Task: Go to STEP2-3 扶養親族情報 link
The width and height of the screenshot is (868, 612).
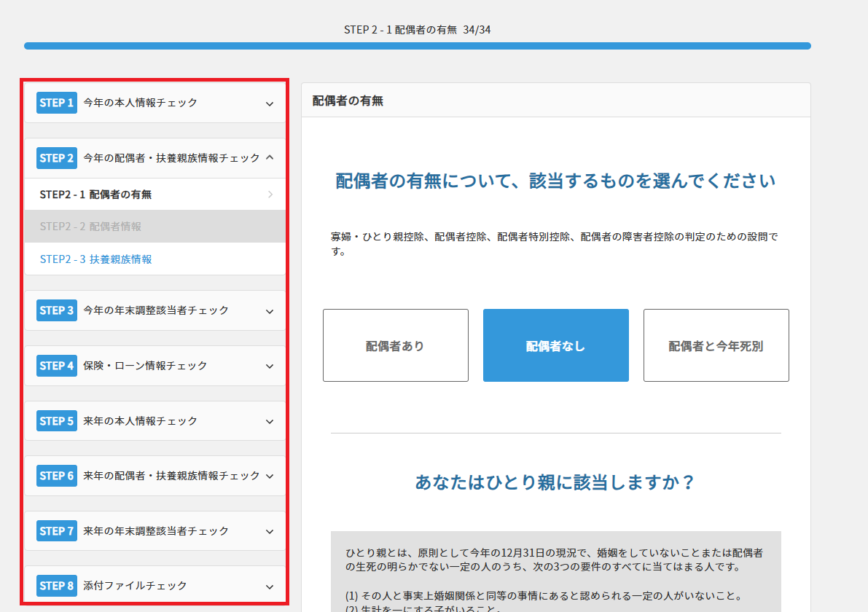Action: [x=95, y=259]
